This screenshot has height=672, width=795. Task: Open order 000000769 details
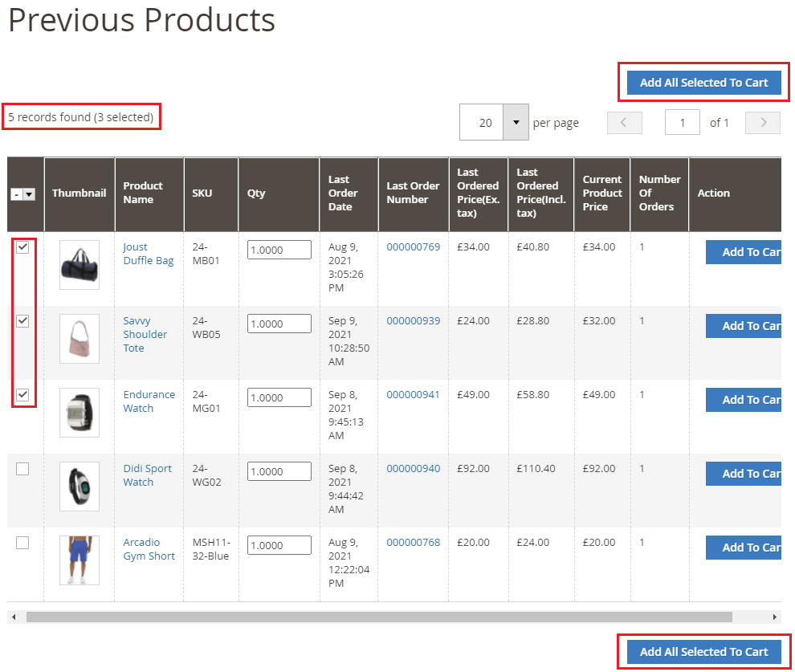(x=413, y=246)
